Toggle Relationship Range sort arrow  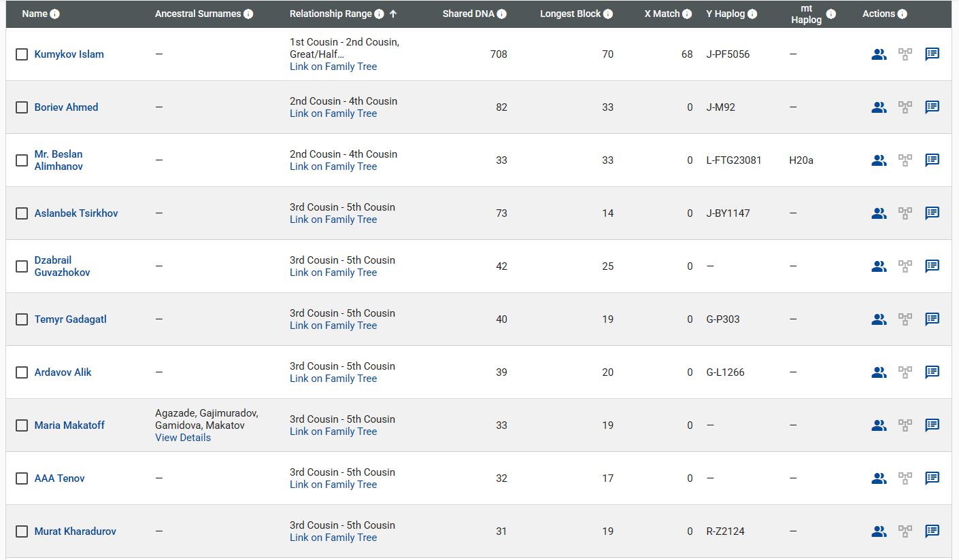point(393,14)
